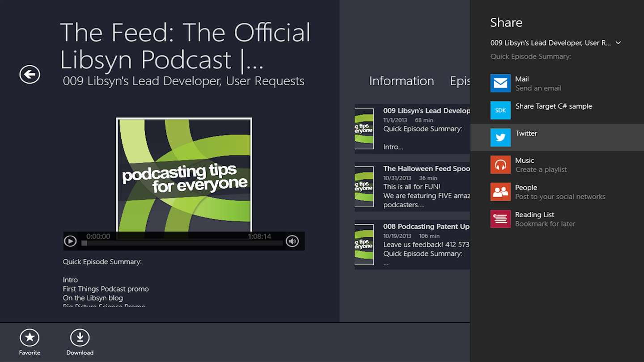Switch to the Episodes section heading
The width and height of the screenshot is (644, 362).
(x=460, y=81)
